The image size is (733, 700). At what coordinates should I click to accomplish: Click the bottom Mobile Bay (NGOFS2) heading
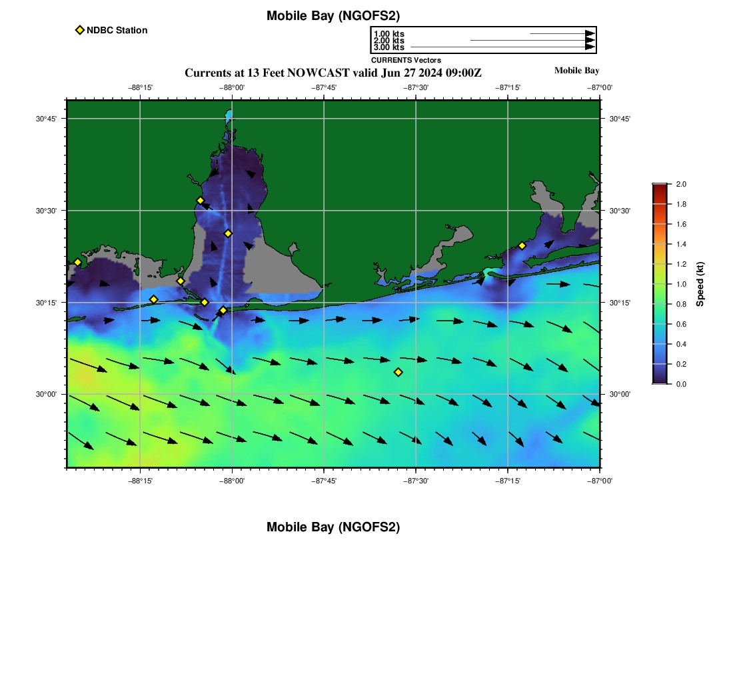click(333, 527)
